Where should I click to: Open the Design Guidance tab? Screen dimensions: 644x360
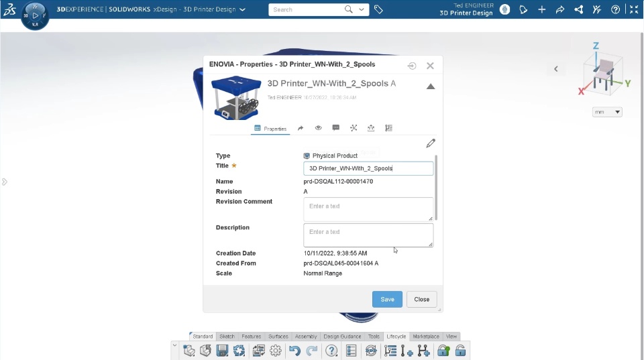342,336
